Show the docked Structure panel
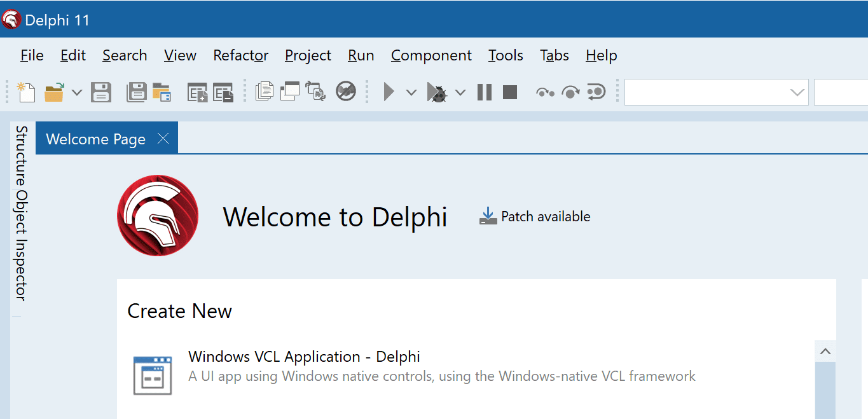The height and width of the screenshot is (419, 868). tap(21, 156)
